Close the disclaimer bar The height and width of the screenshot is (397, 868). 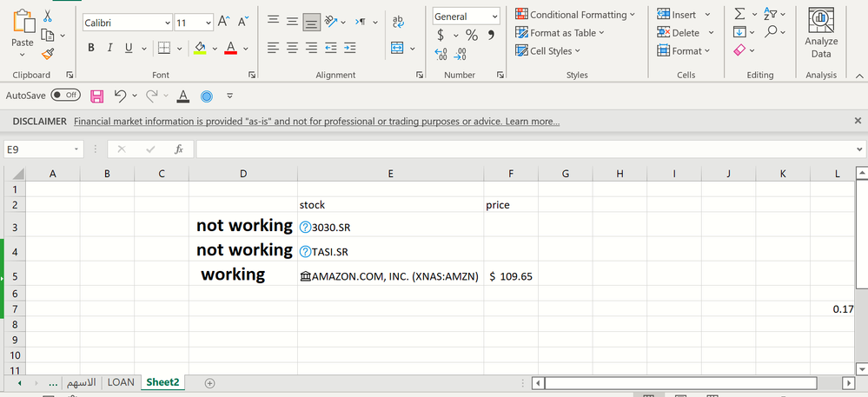pos(858,120)
